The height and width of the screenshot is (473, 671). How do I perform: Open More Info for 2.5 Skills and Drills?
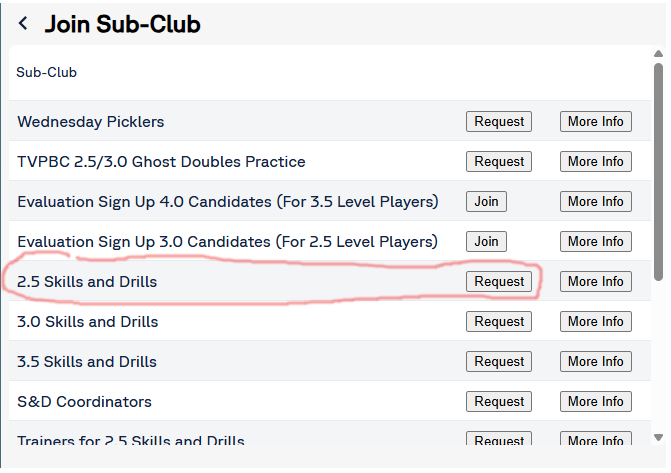[595, 282]
